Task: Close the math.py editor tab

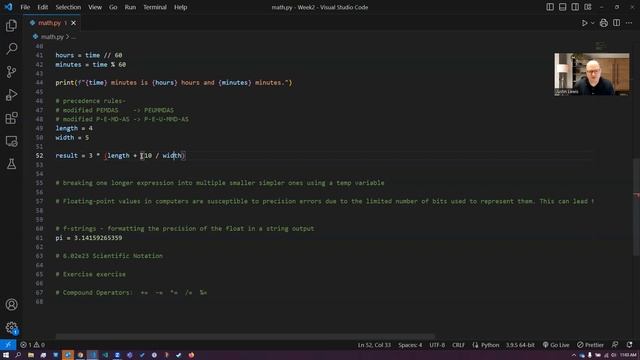Action: 73,23
